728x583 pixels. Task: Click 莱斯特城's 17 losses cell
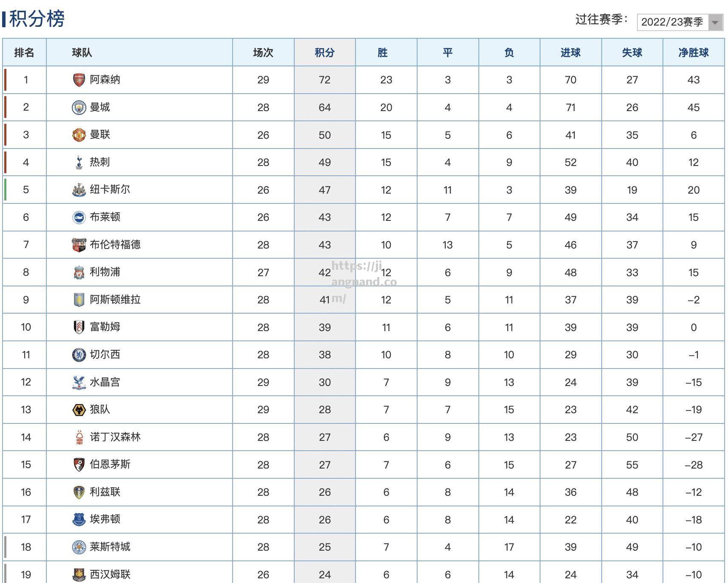[x=509, y=547]
